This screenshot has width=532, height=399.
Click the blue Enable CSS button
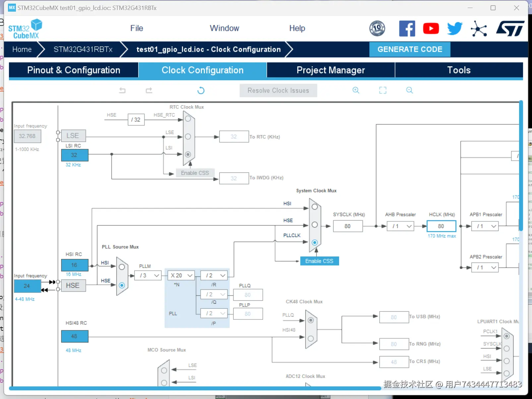tap(319, 261)
